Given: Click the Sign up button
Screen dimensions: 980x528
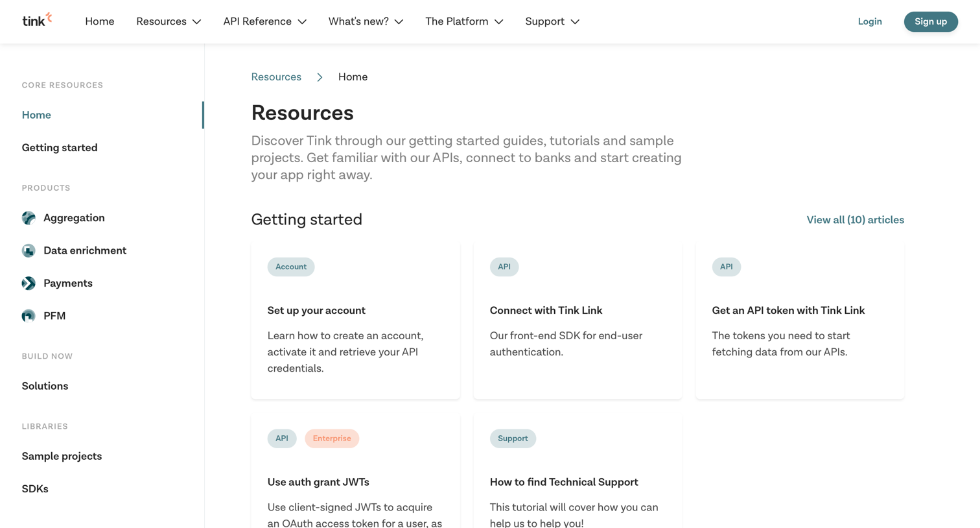Looking at the screenshot, I should click(x=931, y=21).
